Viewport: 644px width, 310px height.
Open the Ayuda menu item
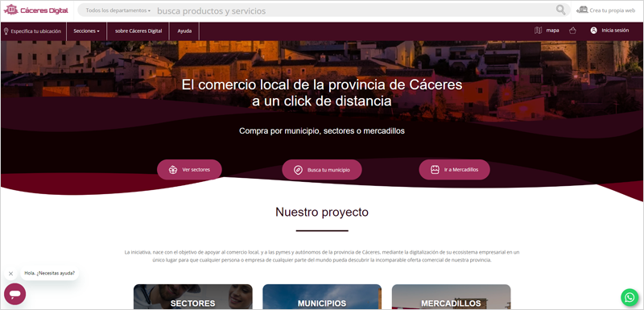tap(184, 31)
